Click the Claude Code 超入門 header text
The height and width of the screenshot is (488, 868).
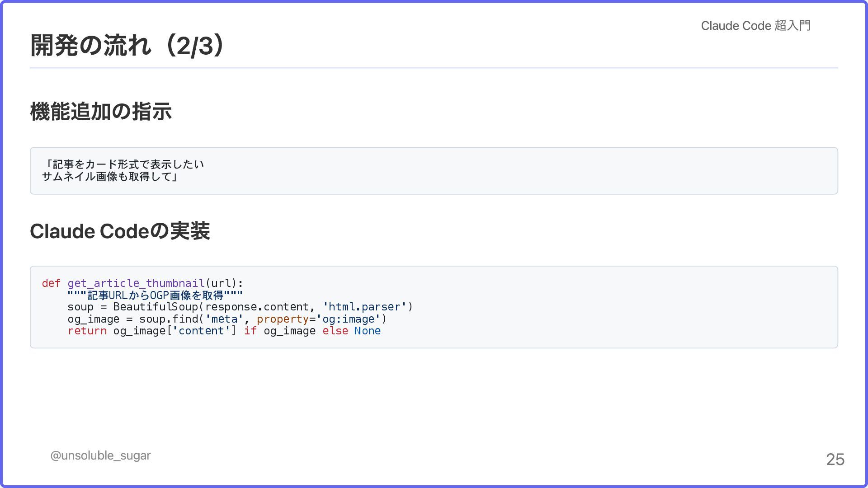[755, 26]
